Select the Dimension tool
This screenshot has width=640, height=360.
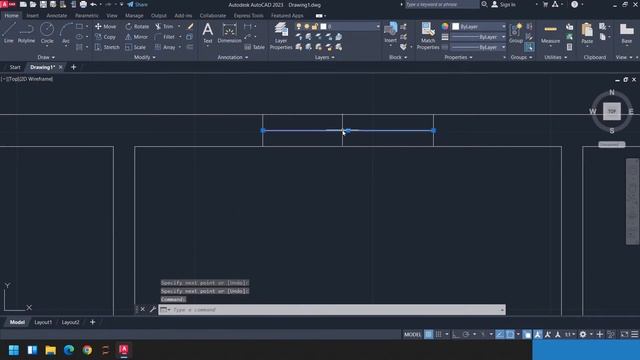coord(229,33)
